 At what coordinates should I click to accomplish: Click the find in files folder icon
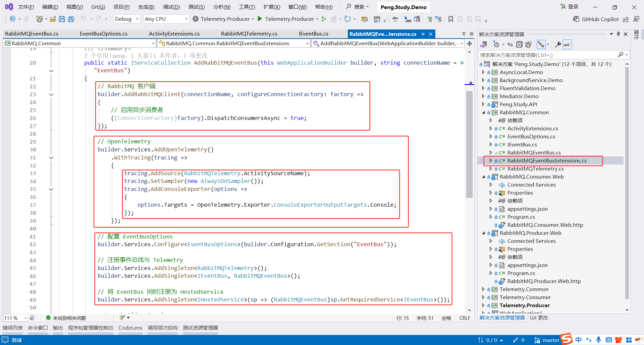click(x=365, y=19)
